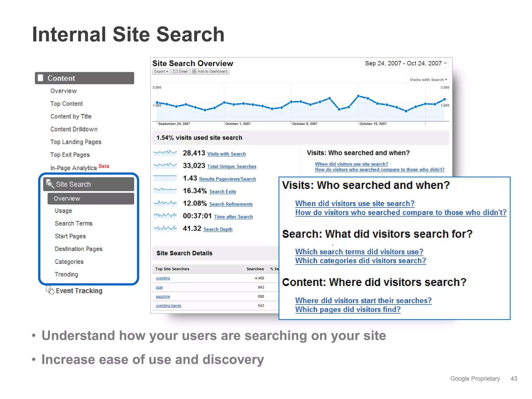Open Search Terms report

[x=74, y=223]
